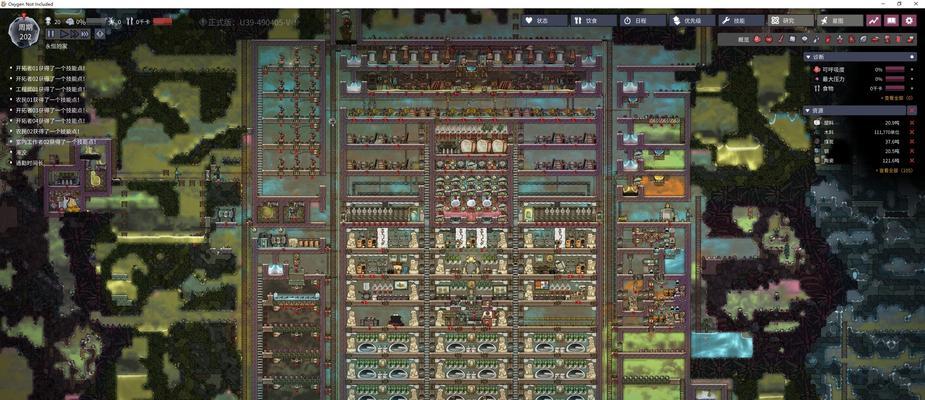This screenshot has height=400, width=925.
Task: Enable the power overlay icon
Action: (x=769, y=39)
